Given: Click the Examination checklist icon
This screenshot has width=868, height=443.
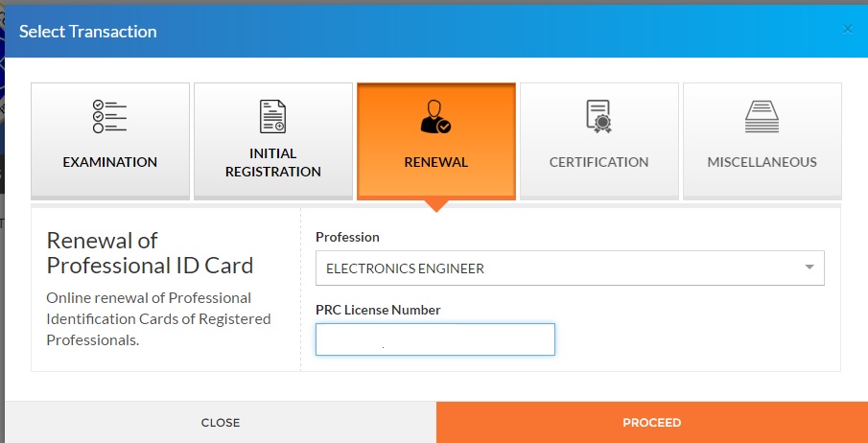Looking at the screenshot, I should (109, 116).
